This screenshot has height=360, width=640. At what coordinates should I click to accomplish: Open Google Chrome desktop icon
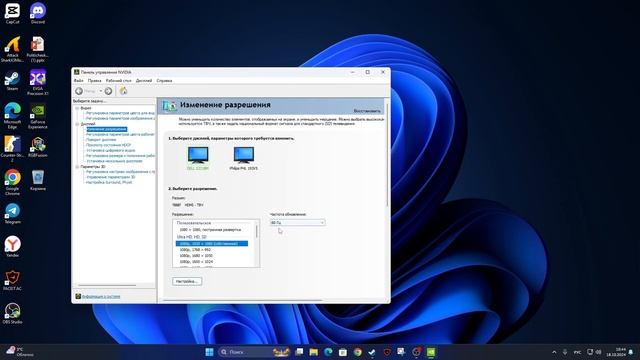(12, 182)
